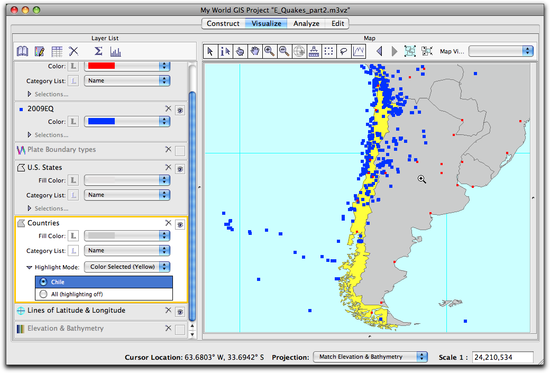Click L button beside U.S. States Fill Color
The width and height of the screenshot is (550, 373).
(73, 180)
